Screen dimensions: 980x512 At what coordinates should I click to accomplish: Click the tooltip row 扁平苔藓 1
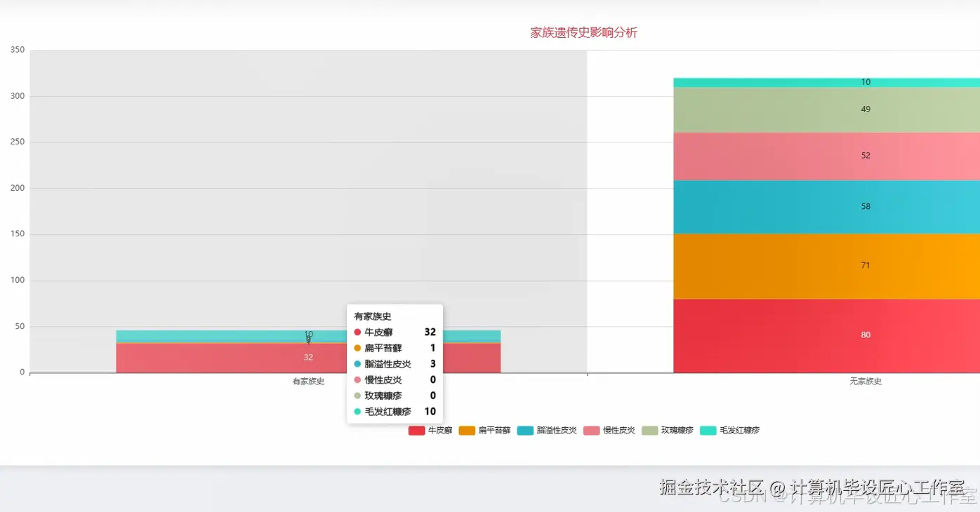pyautogui.click(x=395, y=348)
